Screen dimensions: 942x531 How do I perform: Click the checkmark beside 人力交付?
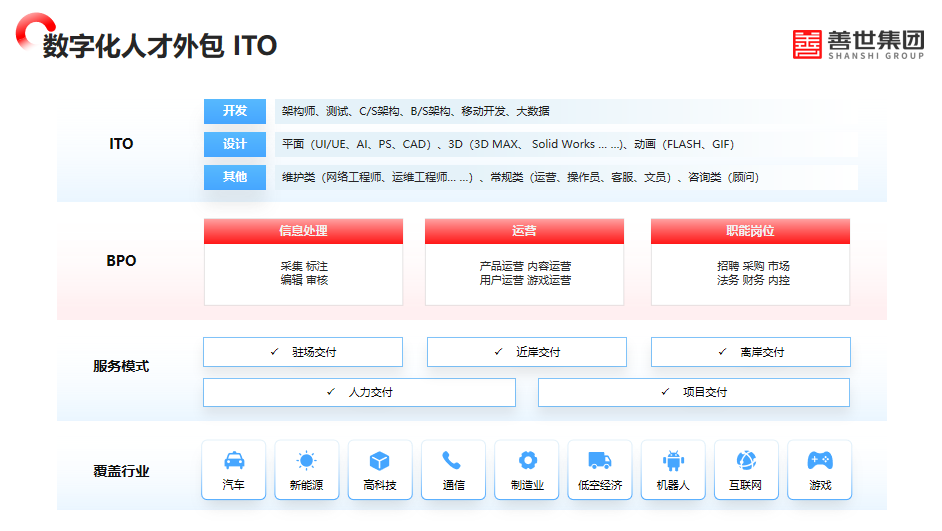coord(331,392)
